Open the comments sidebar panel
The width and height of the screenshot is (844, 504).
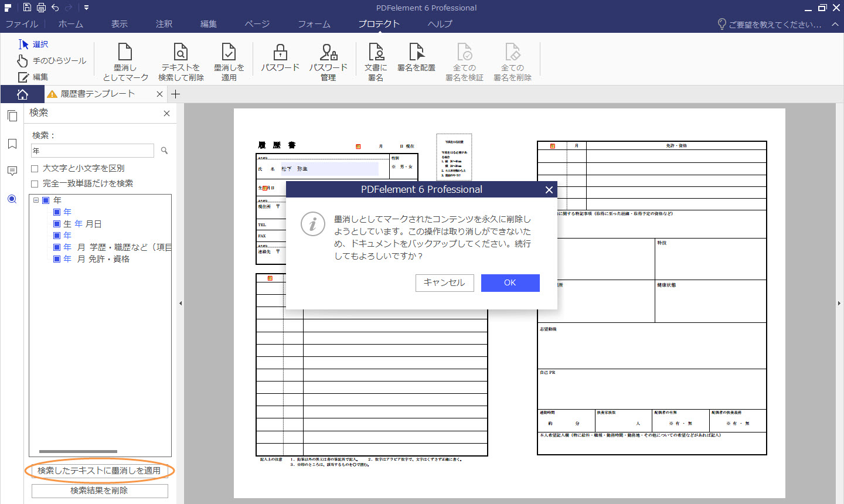click(x=12, y=171)
